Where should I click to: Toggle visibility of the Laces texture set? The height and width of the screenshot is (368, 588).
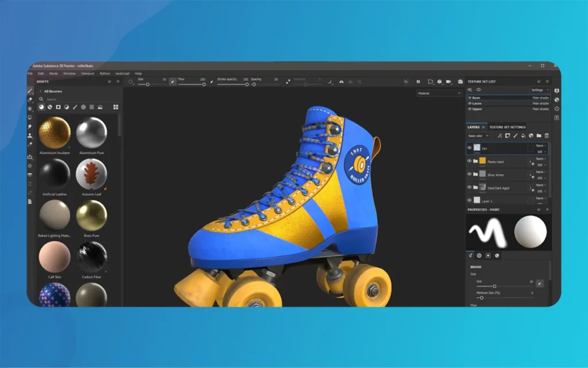(x=469, y=103)
